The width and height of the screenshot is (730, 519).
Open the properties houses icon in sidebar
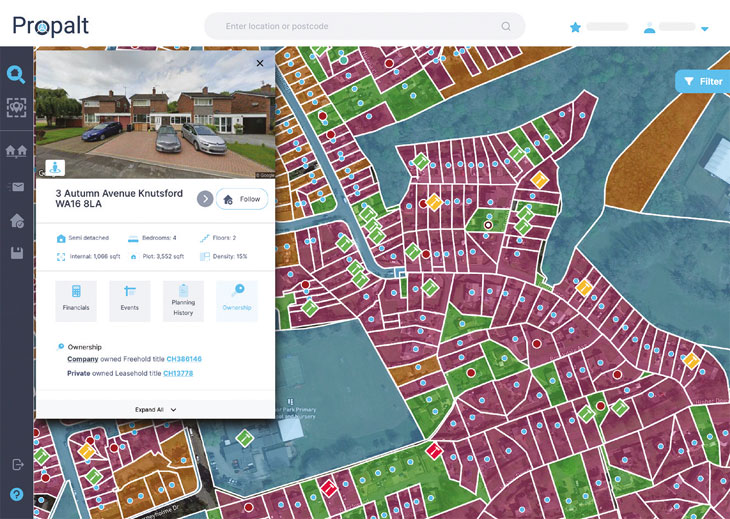pyautogui.click(x=16, y=151)
